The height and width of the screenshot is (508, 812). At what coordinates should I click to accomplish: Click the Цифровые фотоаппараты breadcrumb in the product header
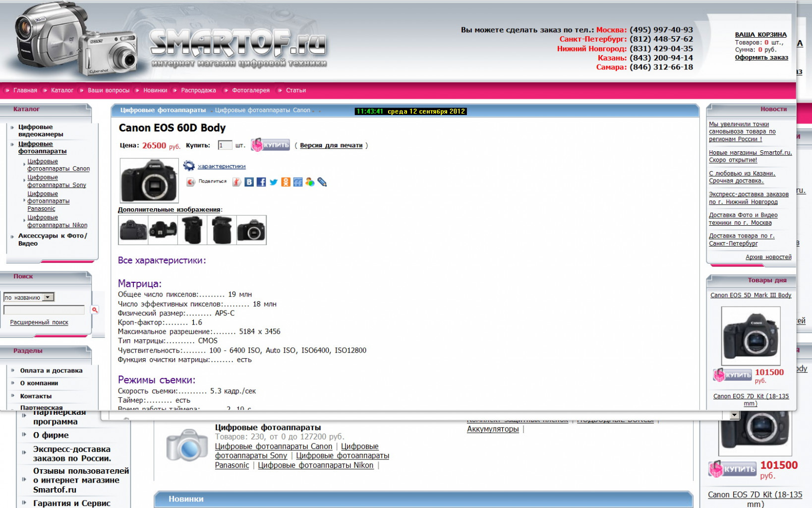point(163,110)
